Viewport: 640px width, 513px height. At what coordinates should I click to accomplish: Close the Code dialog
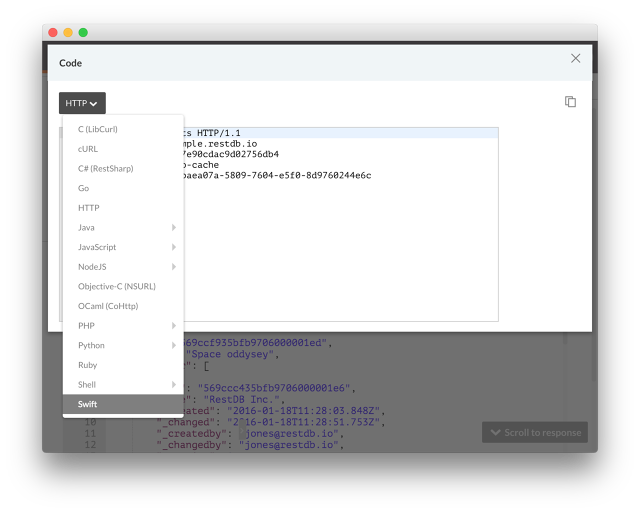pyautogui.click(x=576, y=58)
